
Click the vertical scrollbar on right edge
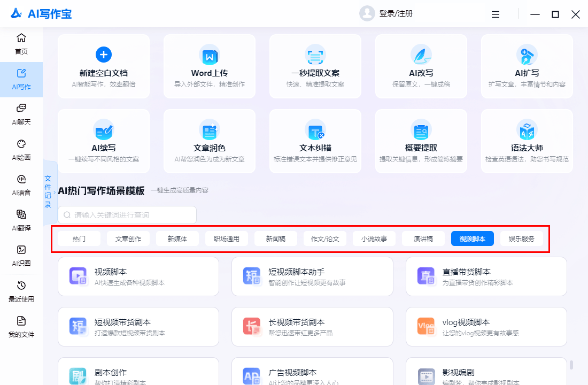point(571,365)
